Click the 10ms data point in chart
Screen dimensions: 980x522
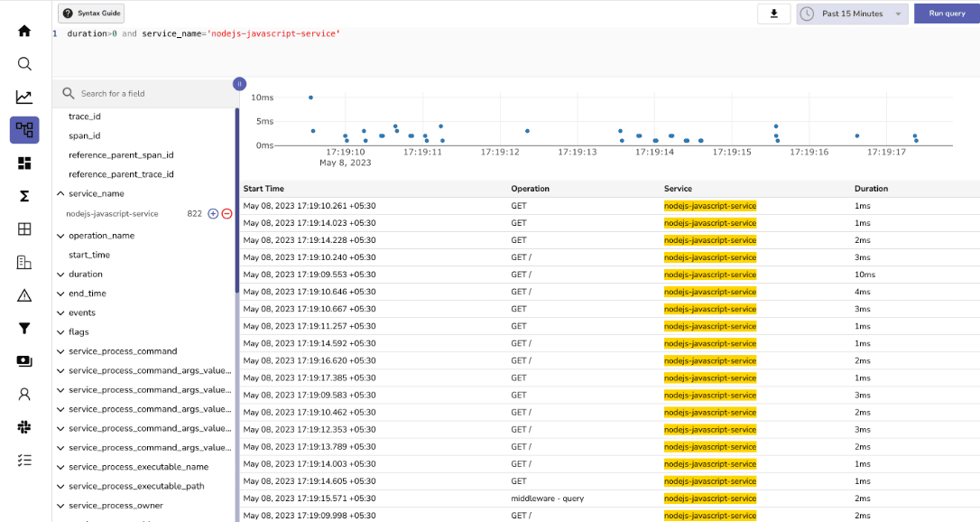(310, 98)
